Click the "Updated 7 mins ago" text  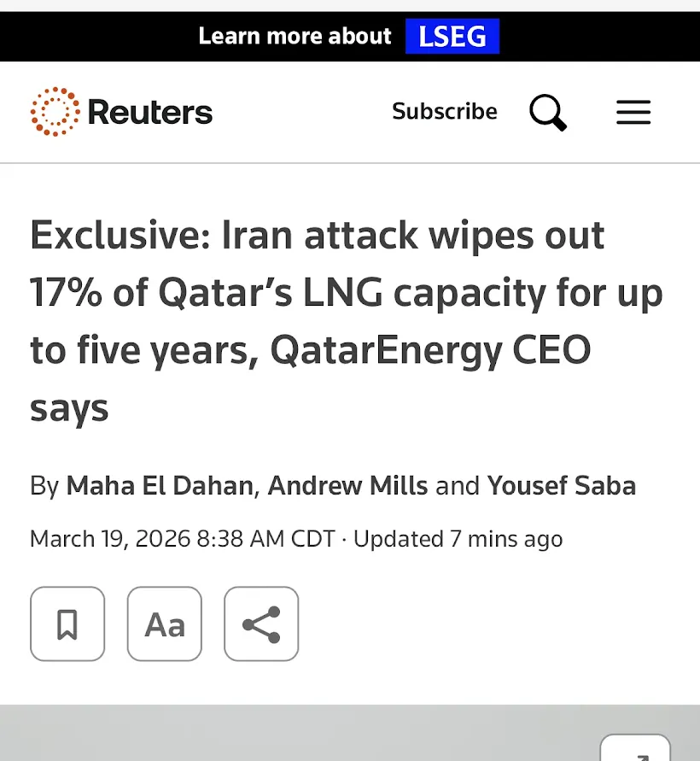tap(458, 539)
